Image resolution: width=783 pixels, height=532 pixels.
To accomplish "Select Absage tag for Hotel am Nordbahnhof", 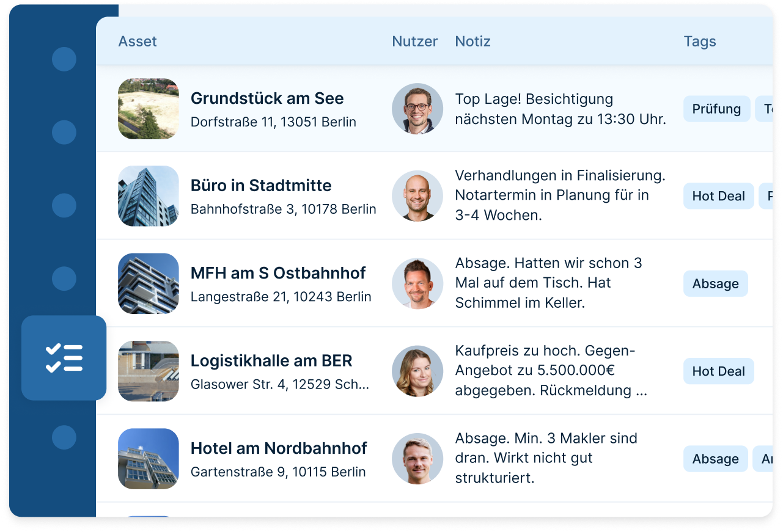I will point(715,459).
